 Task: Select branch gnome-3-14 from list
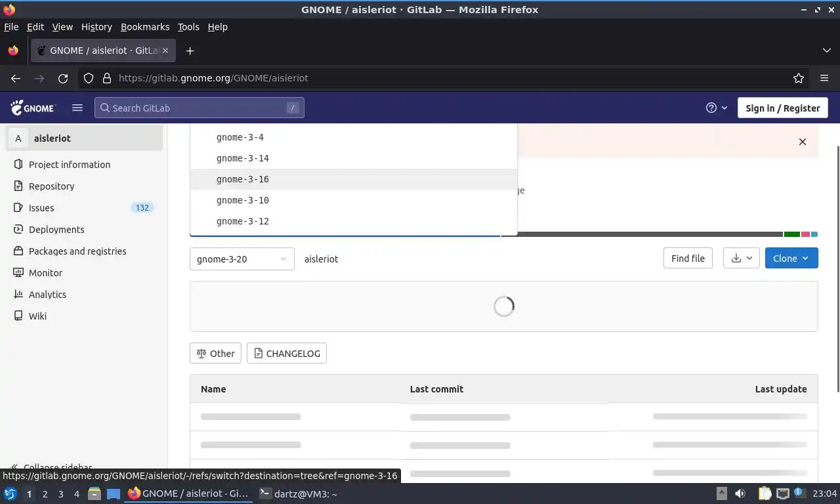click(x=353, y=158)
